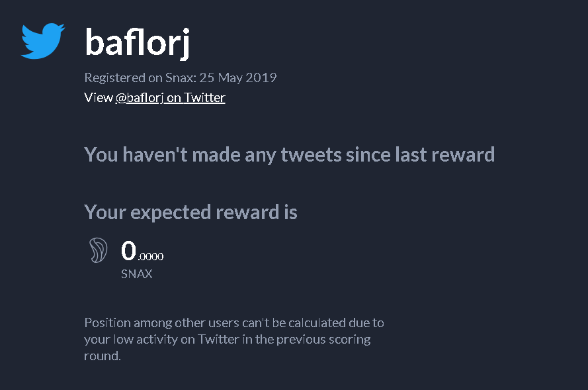Click the 'You haven't made any tweets' heading
588x390 pixels.
click(290, 155)
